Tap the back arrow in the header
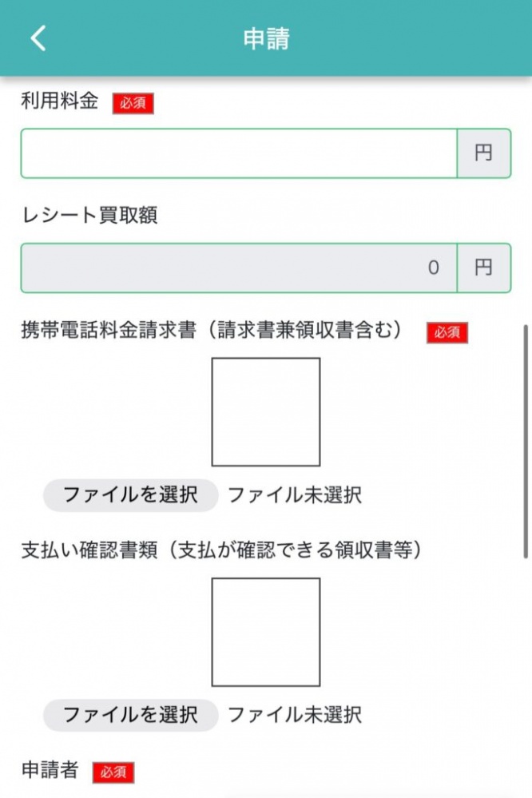Screen dimensions: 532x798 pyautogui.click(x=38, y=38)
